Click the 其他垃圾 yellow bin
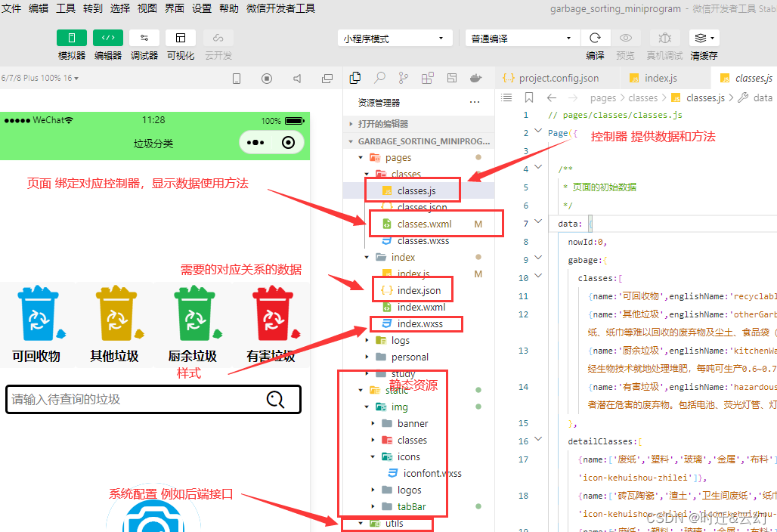 click(x=115, y=325)
